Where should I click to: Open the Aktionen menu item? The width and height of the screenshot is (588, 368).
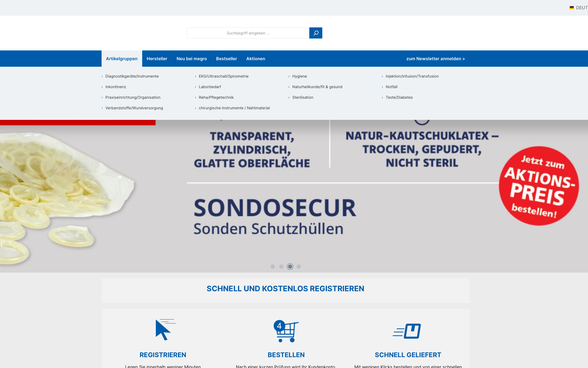click(x=256, y=59)
